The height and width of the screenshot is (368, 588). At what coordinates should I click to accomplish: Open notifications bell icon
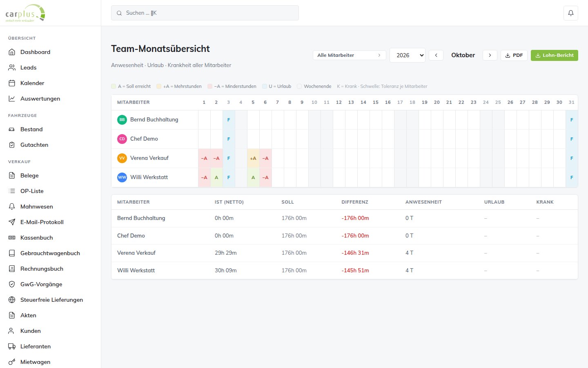tap(571, 13)
